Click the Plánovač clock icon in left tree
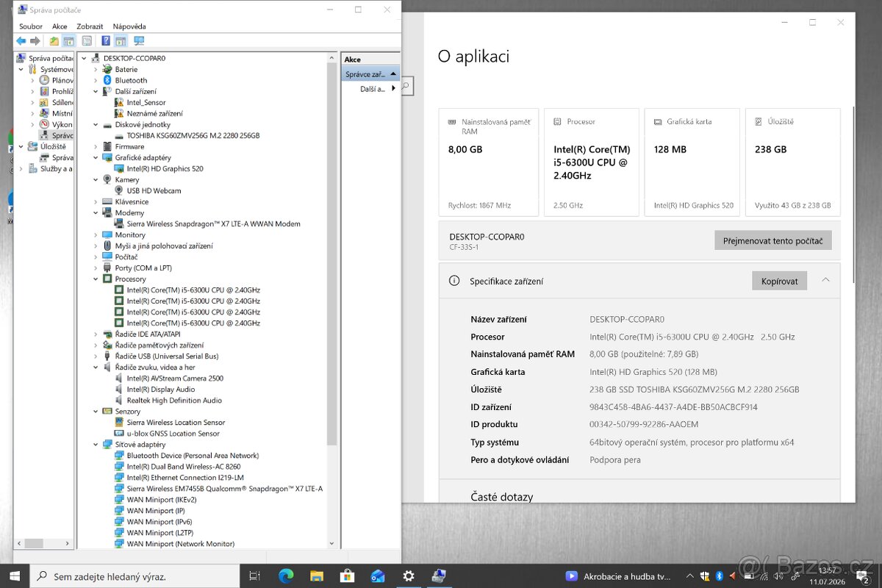The image size is (882, 588). [x=45, y=80]
